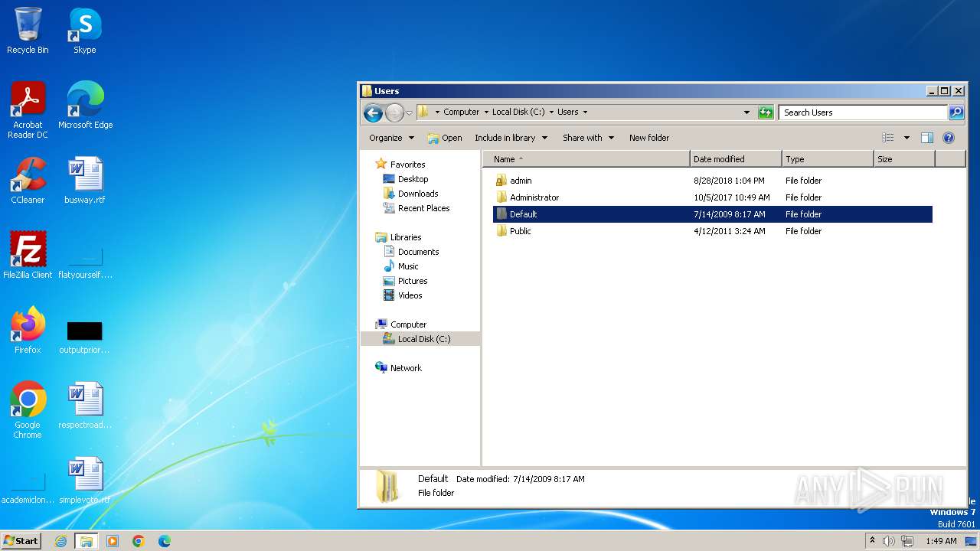Click the Start button
Screen dimensions: 980x551
point(21,541)
